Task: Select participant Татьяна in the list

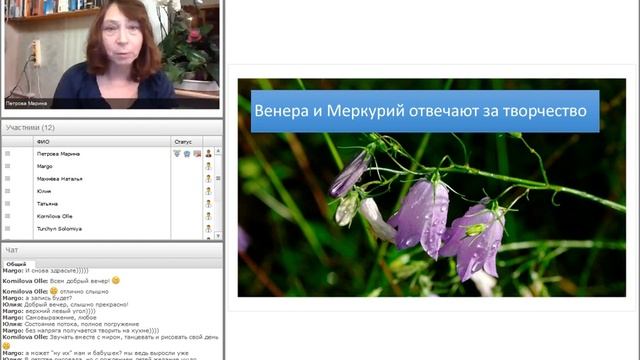Action: coord(47,204)
